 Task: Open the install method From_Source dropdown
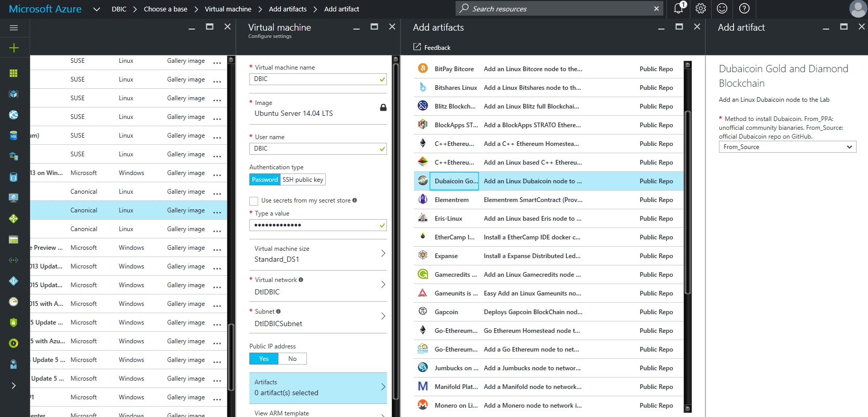787,147
